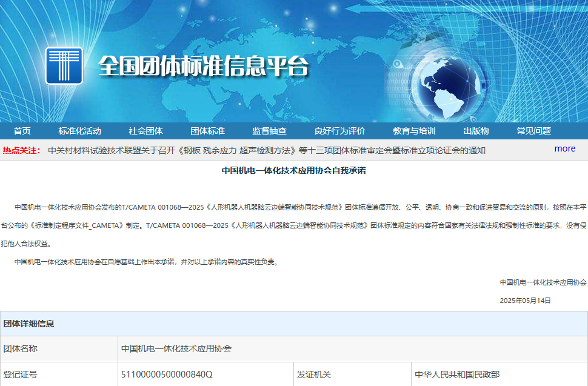Click the 团体名称 label cell
Screen dimensions: 588x386
(x=59, y=348)
